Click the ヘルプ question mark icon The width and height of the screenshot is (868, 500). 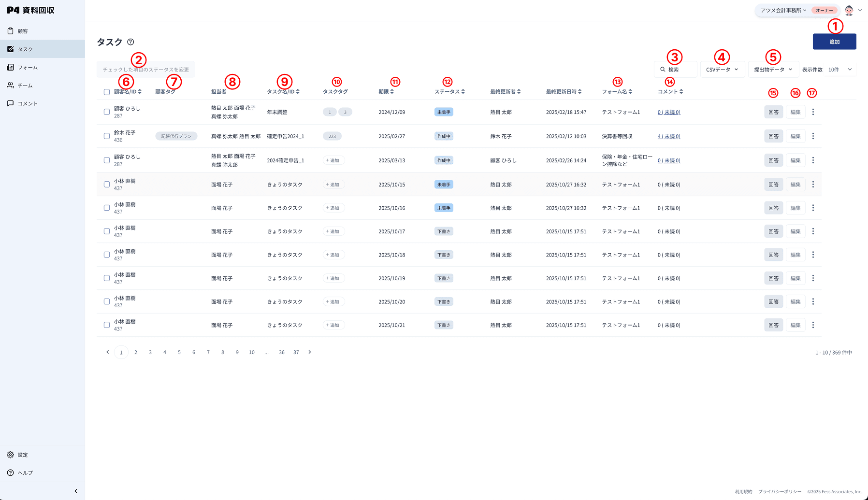[x=10, y=472]
